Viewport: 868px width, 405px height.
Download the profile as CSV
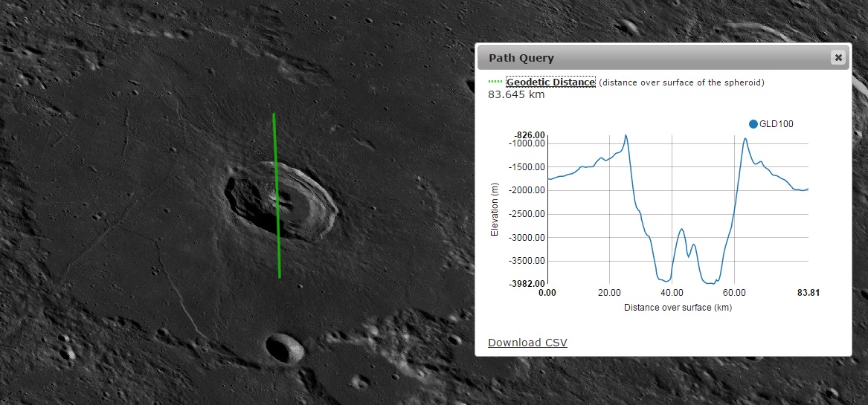[x=527, y=342]
